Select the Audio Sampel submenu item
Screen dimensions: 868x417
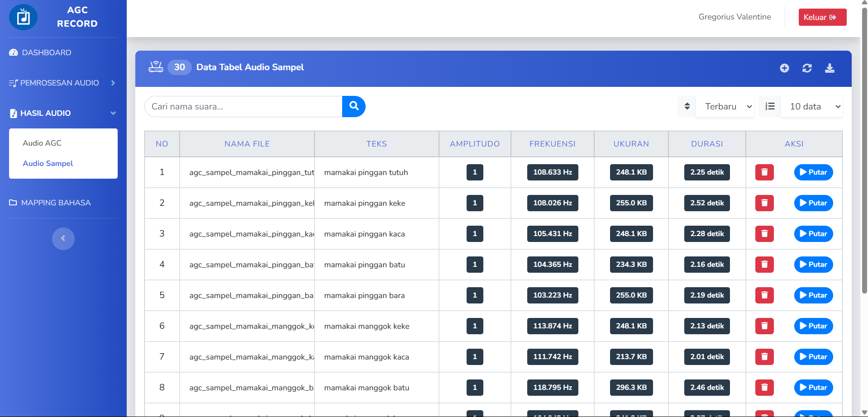(x=48, y=163)
